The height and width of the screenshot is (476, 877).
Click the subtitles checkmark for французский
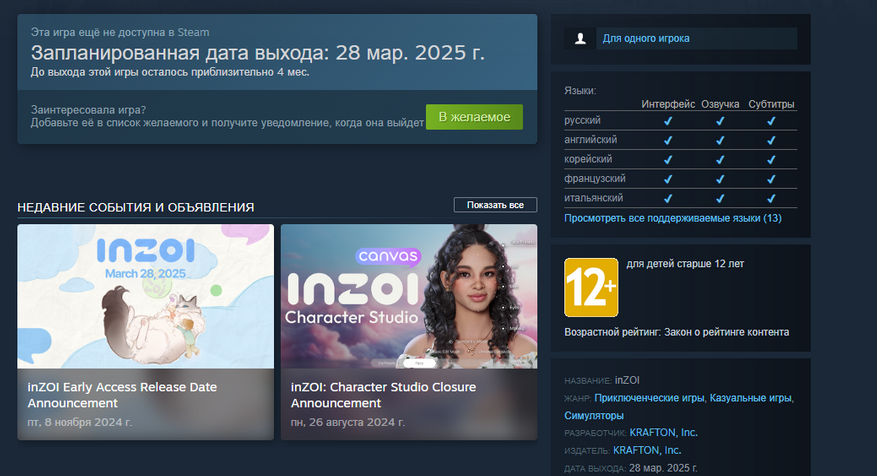pos(771,179)
